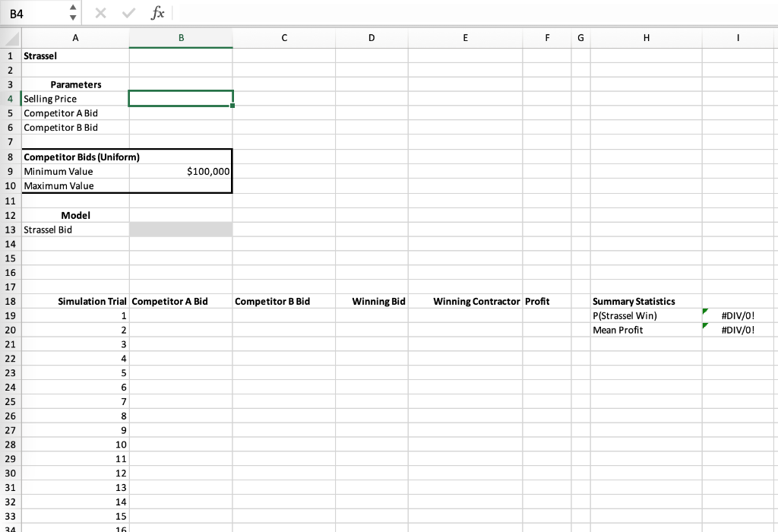The width and height of the screenshot is (778, 532).
Task: Click the $100,000 value cell
Action: point(181,171)
